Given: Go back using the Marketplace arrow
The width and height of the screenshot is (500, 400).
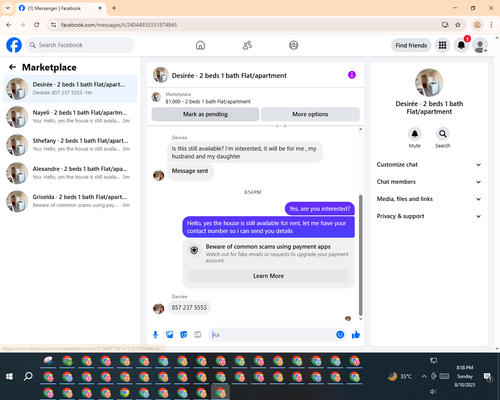Looking at the screenshot, I should [12, 67].
